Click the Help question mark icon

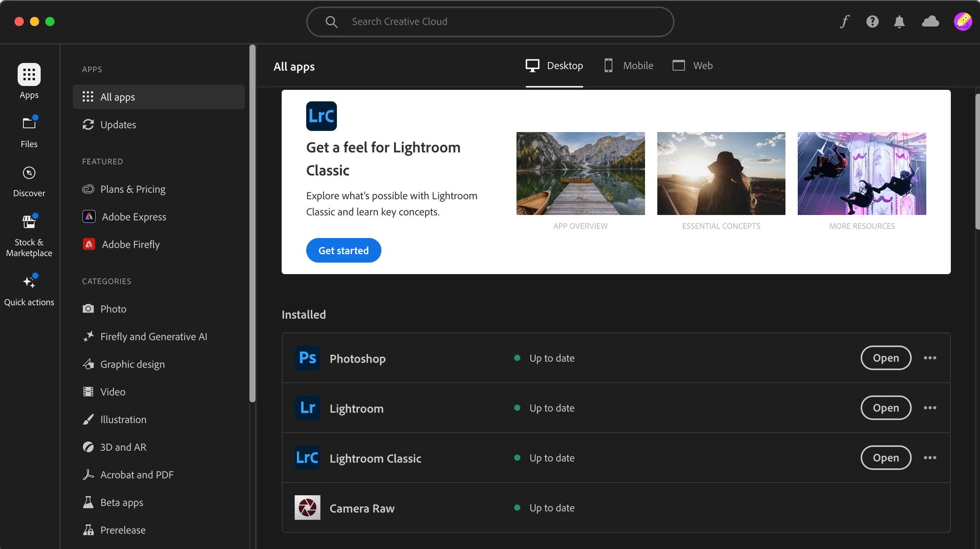872,21
